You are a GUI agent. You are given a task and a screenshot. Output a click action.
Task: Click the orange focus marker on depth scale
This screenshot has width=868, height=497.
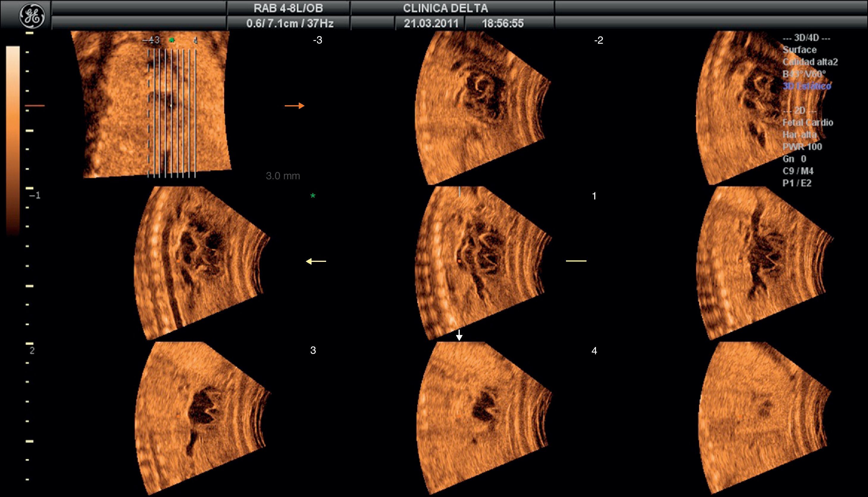[35, 106]
